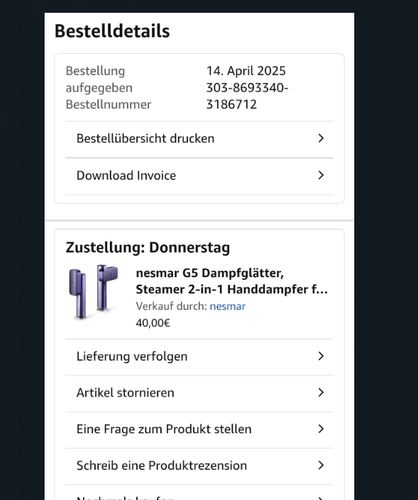
Task: Open the nesmar seller link
Action: pyautogui.click(x=228, y=306)
